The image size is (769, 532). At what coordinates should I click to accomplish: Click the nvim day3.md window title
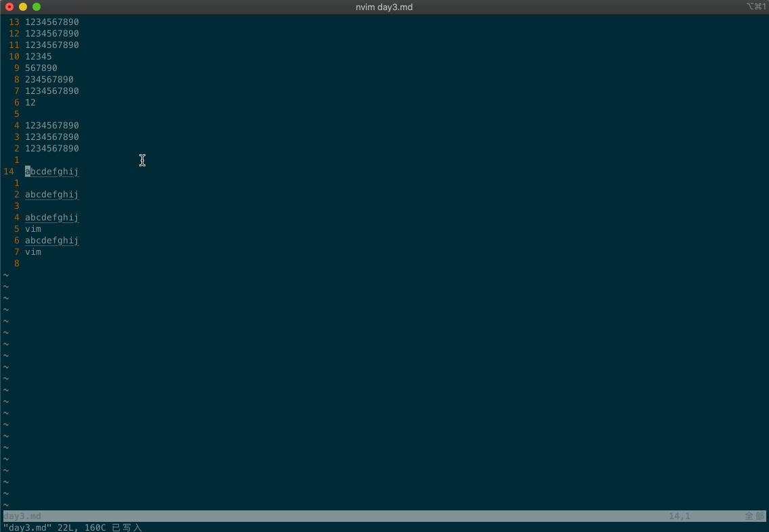tap(383, 7)
